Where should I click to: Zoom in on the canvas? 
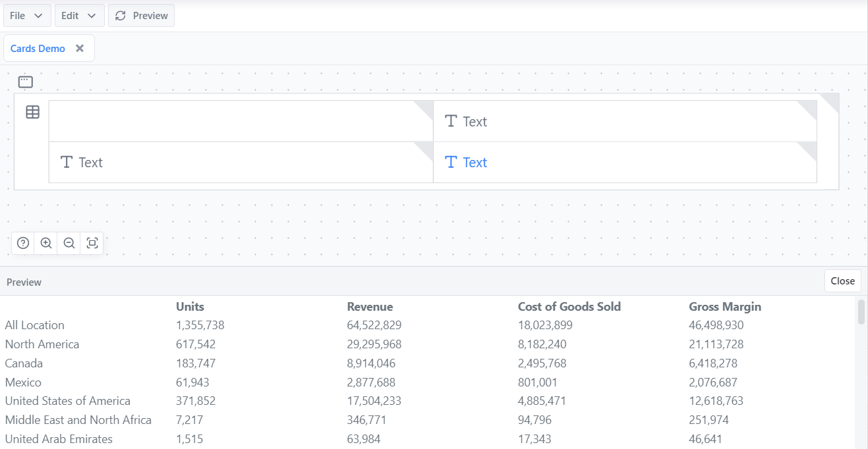pyautogui.click(x=46, y=243)
